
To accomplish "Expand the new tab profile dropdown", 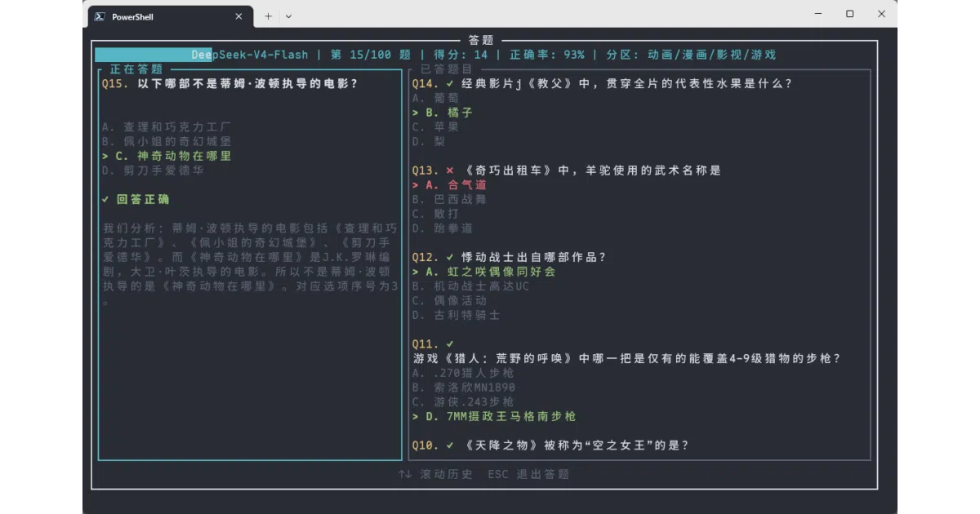I will (288, 16).
